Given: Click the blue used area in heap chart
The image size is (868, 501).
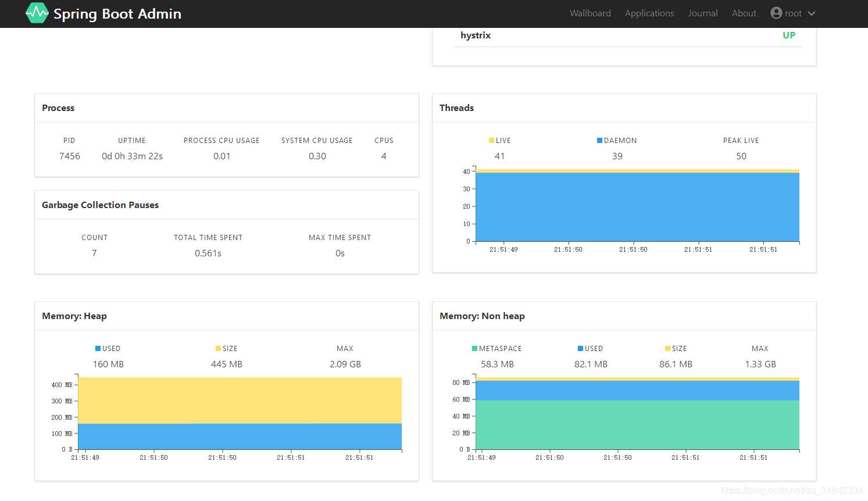Looking at the screenshot, I should click(240, 436).
